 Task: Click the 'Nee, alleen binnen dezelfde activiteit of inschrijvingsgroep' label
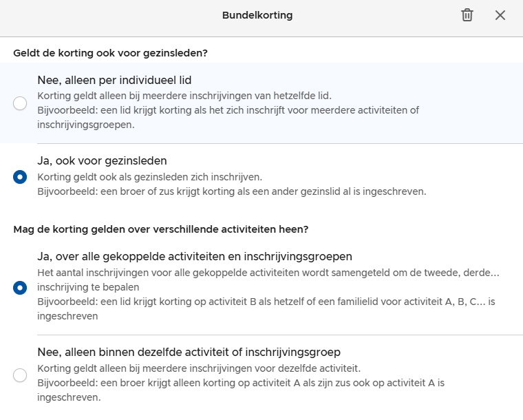click(189, 353)
